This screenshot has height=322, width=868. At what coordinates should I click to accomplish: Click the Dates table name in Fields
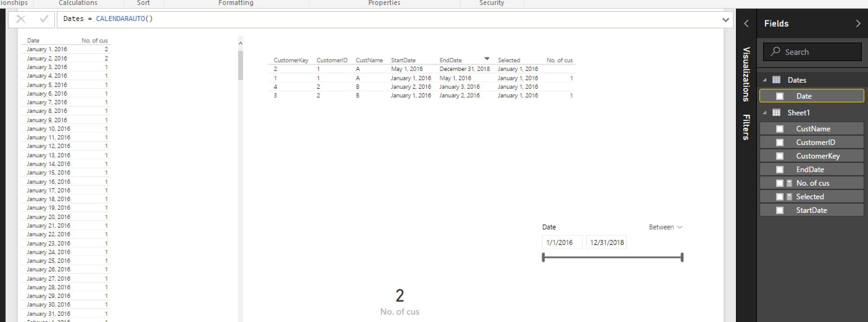(796, 80)
